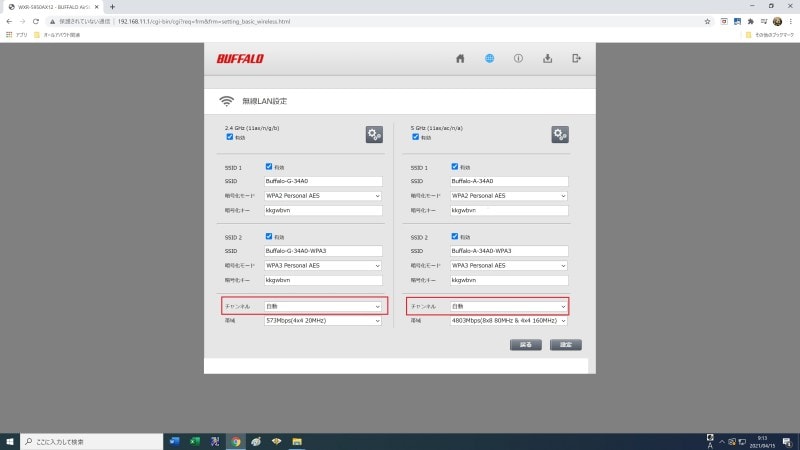Click the globe internet icon in header
Image resolution: width=800 pixels, height=450 pixels.
[489, 58]
